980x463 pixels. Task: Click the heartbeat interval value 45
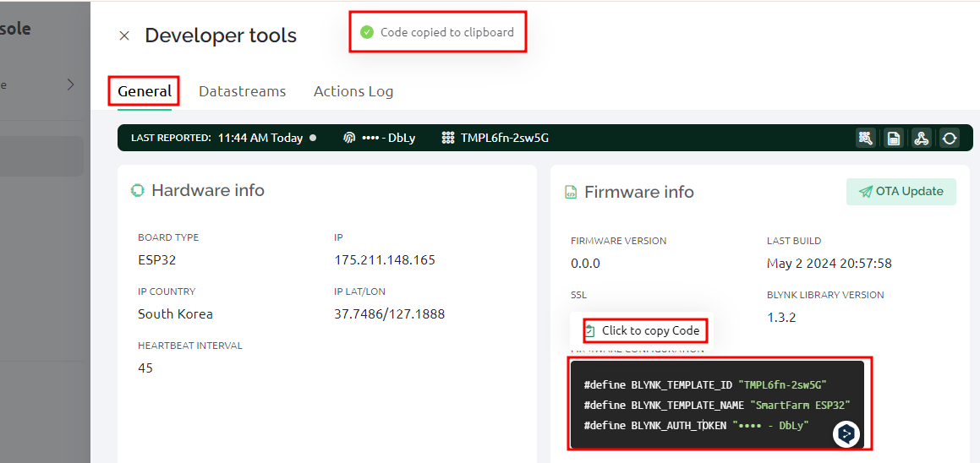145,368
